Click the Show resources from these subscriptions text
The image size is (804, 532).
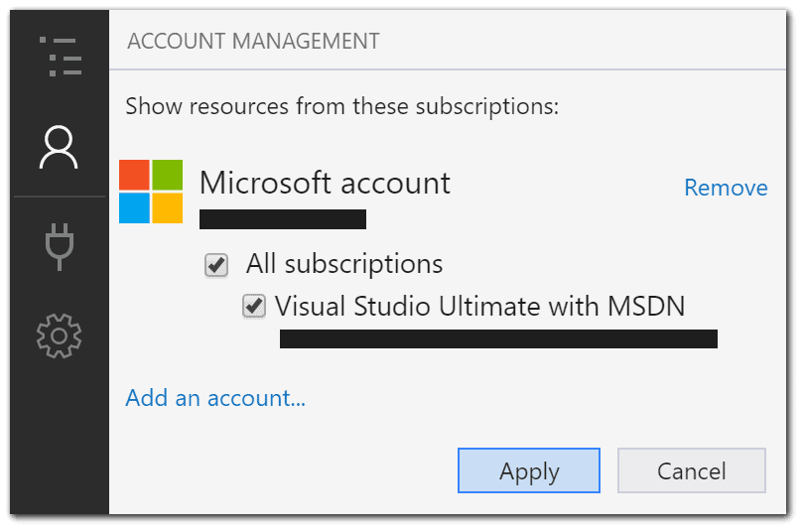(x=342, y=104)
